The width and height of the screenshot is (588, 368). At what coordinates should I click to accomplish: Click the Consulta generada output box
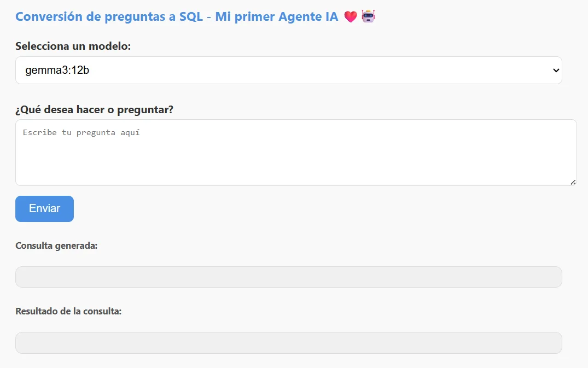(288, 277)
